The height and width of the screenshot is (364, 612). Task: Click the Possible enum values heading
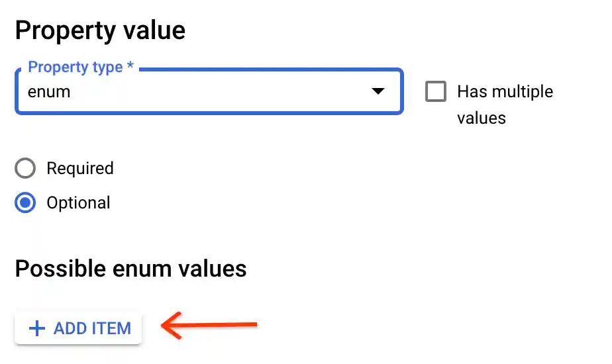pyautogui.click(x=130, y=269)
